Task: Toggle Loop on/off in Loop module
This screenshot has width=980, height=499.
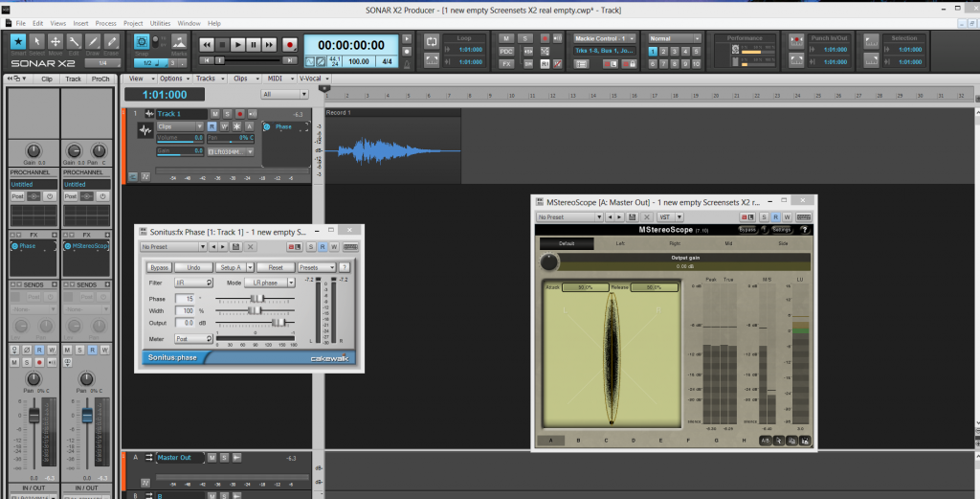Action: click(432, 43)
